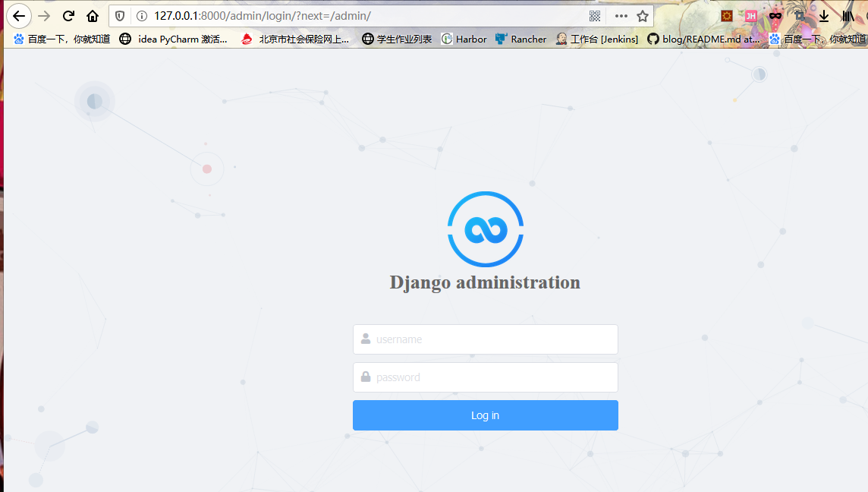Open the QR code generator icon
Image resolution: width=868 pixels, height=492 pixels.
(595, 16)
